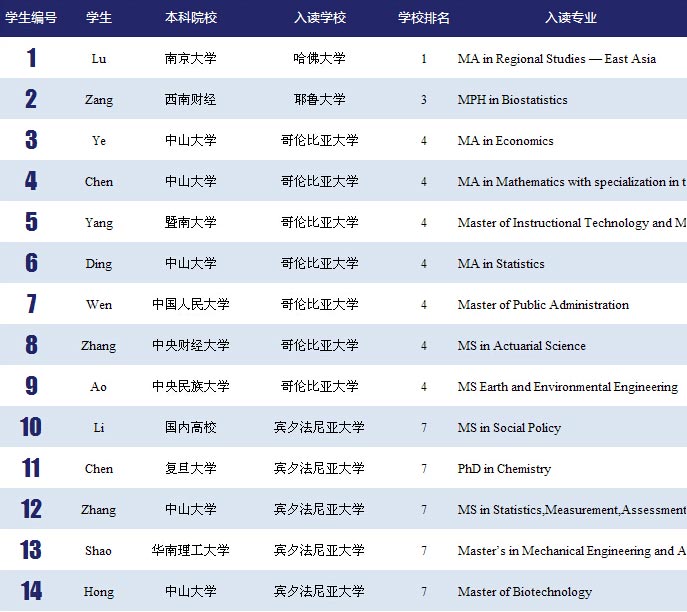Select MA in Economics
This screenshot has width=687, height=612.
coord(505,141)
